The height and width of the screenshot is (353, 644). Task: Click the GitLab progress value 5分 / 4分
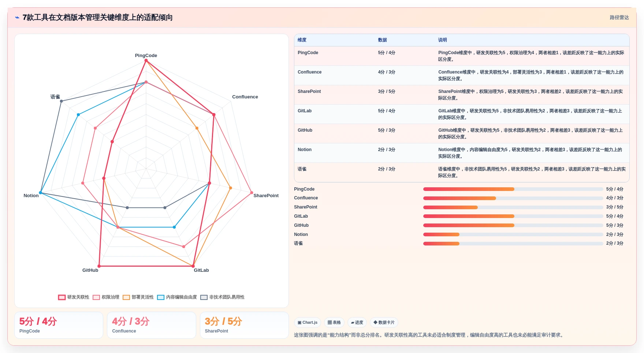[615, 216]
